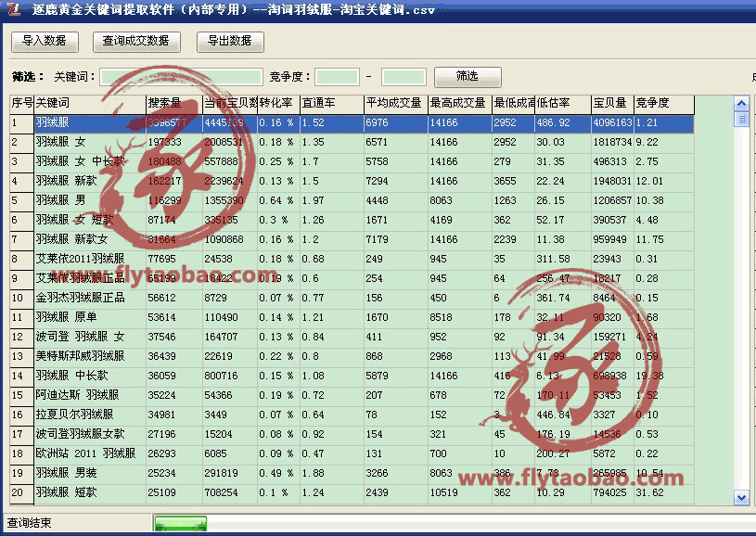Select keyword 羽绒服 中长款 in row 14
The image size is (756, 536).
71,376
